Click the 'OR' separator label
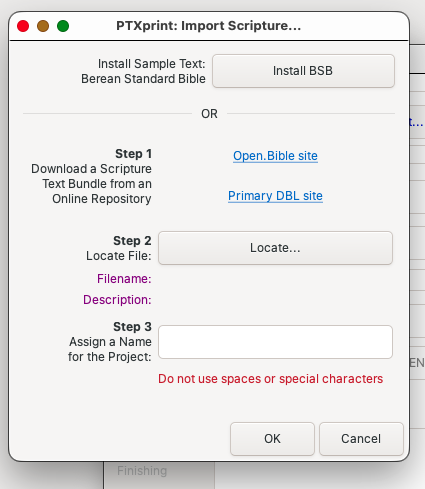This screenshot has width=425, height=489. click(209, 114)
